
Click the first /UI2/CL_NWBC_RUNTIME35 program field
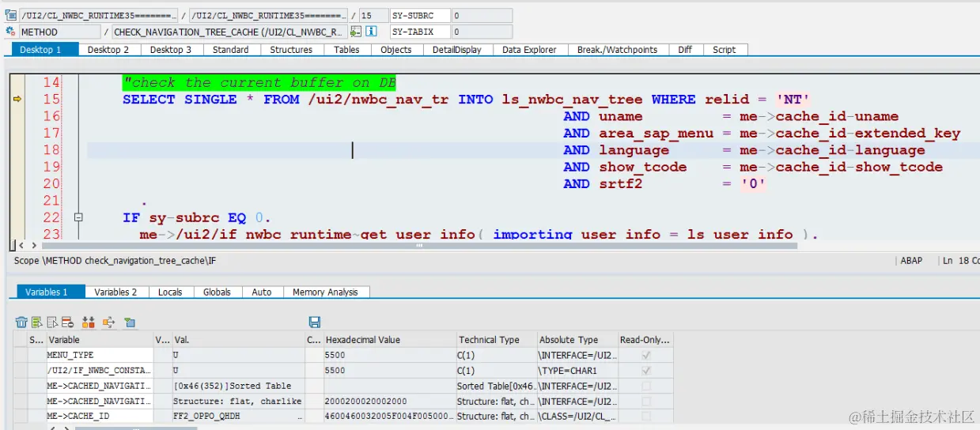(x=100, y=15)
